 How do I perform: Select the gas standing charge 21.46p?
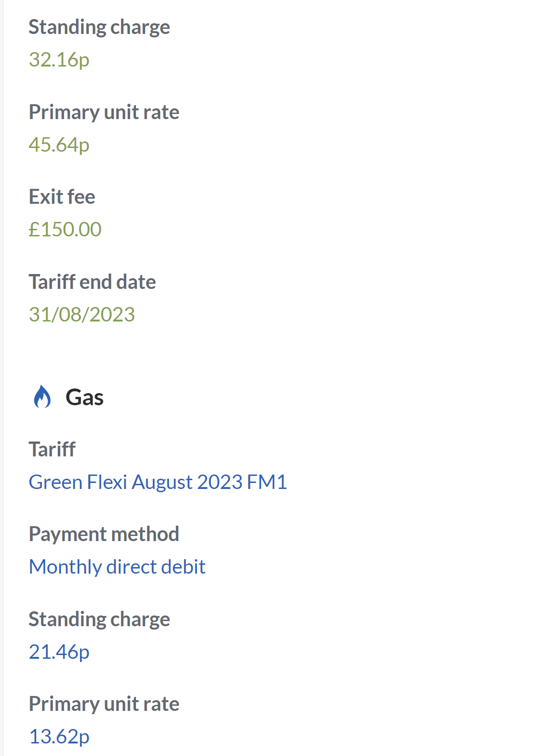click(x=59, y=652)
